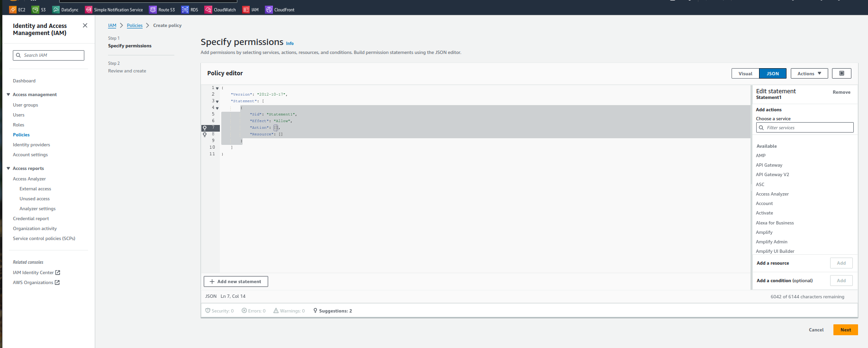Open the Actions dropdown menu
The width and height of the screenshot is (868, 348).
[x=809, y=73]
